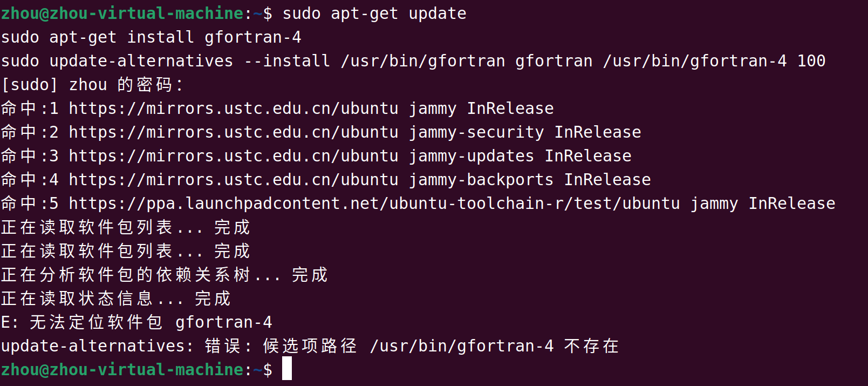Click the 'sudo apt-get install gfortran-4' line
Viewport: 868px width, 386px height.
(151, 37)
